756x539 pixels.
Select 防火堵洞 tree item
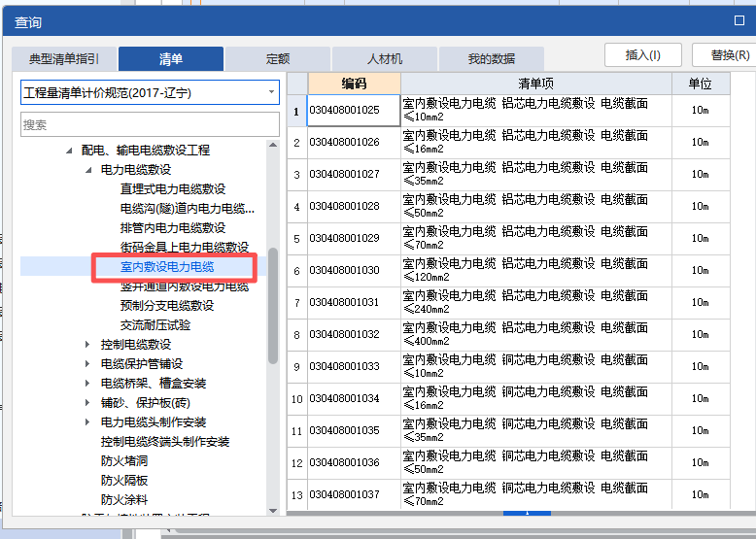pos(124,461)
